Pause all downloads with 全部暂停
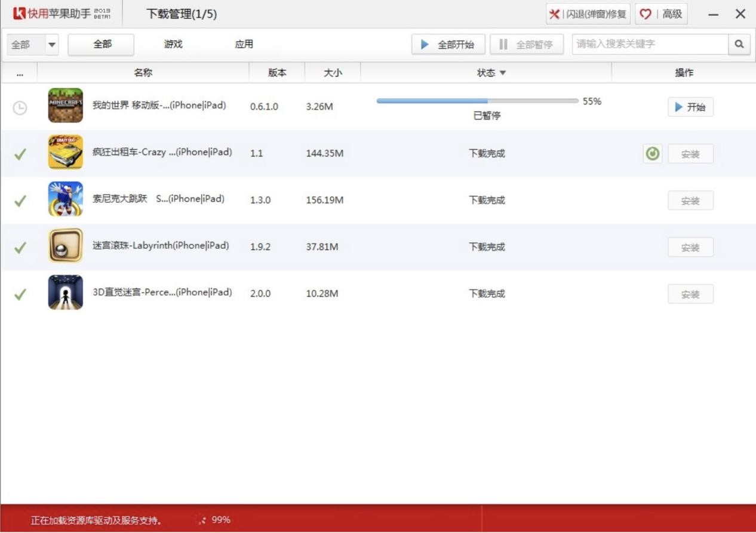Image resolution: width=756 pixels, height=533 pixels. [x=527, y=44]
